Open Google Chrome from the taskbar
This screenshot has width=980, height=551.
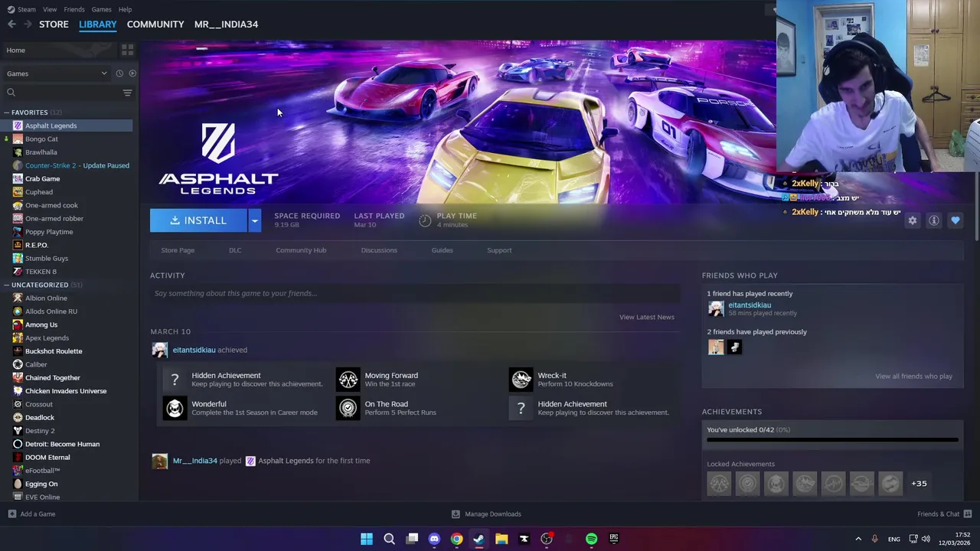click(456, 539)
